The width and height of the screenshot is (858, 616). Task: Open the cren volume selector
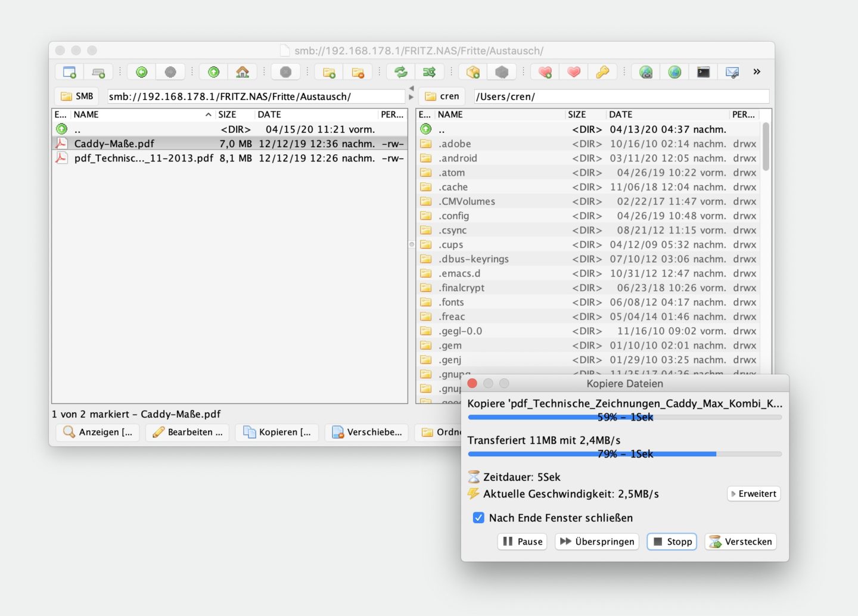442,97
